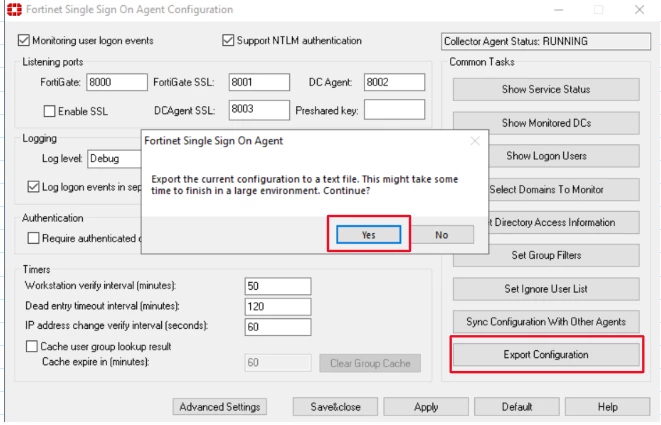Click Collector Agent Status: RUNNING text

(516, 41)
